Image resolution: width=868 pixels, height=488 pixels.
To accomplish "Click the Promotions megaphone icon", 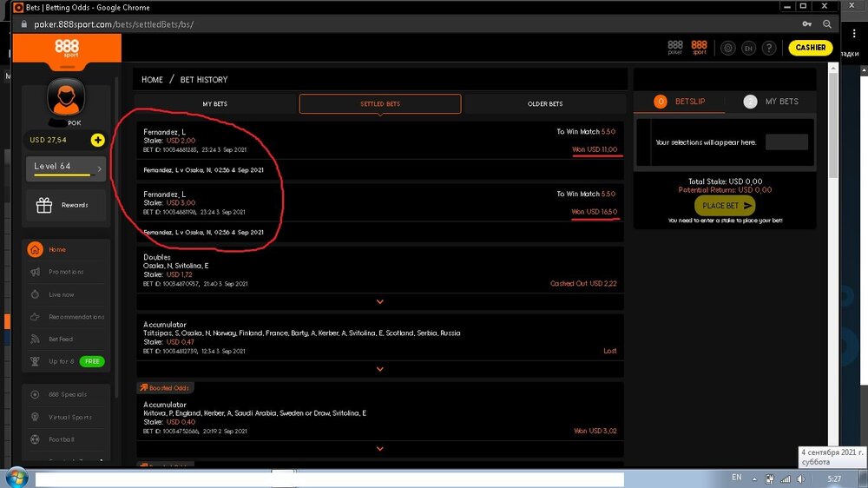I will coord(36,272).
